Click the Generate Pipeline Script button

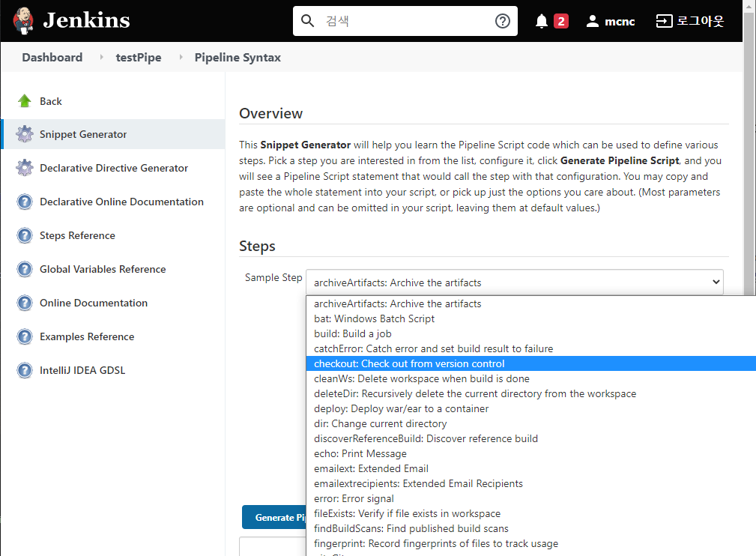274,518
